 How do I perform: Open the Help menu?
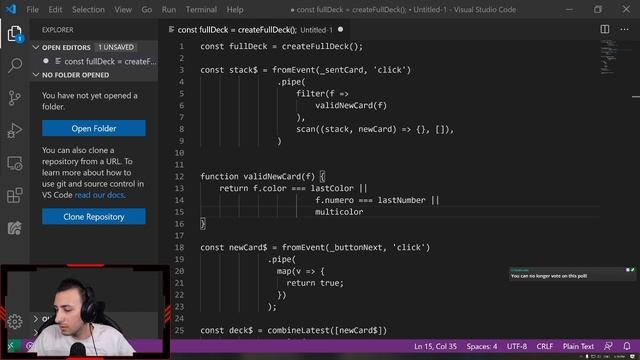(235, 9)
